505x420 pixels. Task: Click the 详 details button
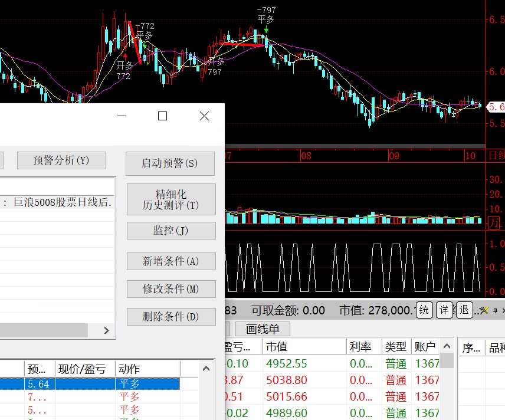point(444,310)
